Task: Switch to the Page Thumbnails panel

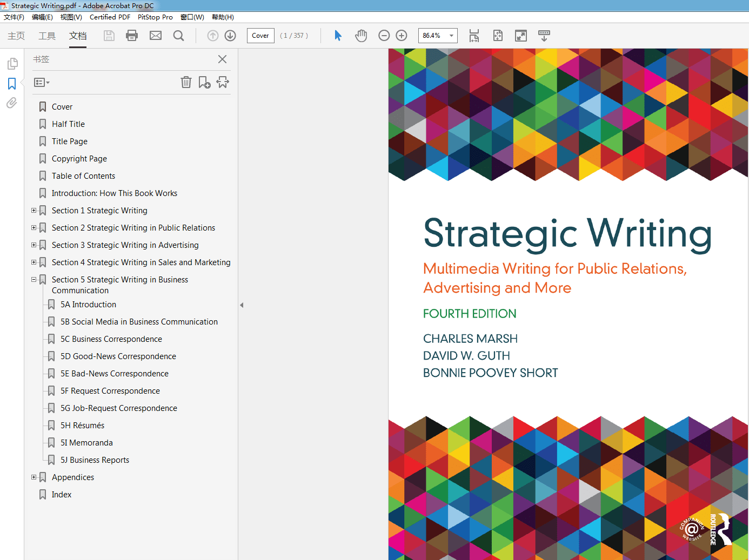Action: (x=11, y=63)
